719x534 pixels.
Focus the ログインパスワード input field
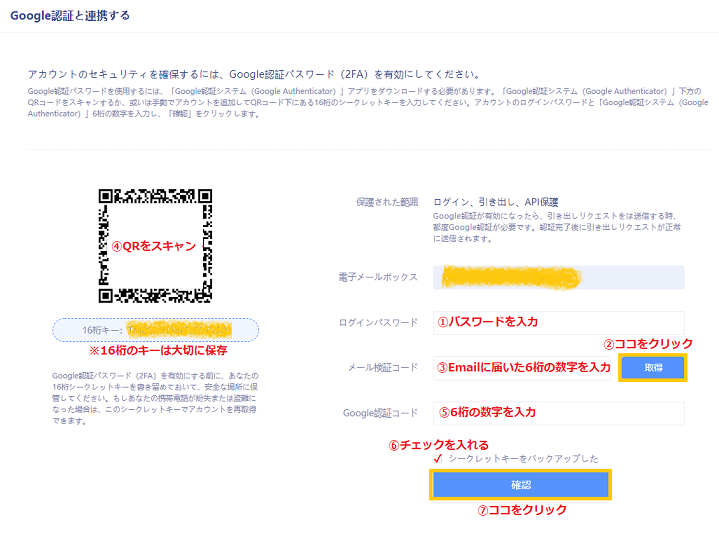pyautogui.click(x=559, y=323)
